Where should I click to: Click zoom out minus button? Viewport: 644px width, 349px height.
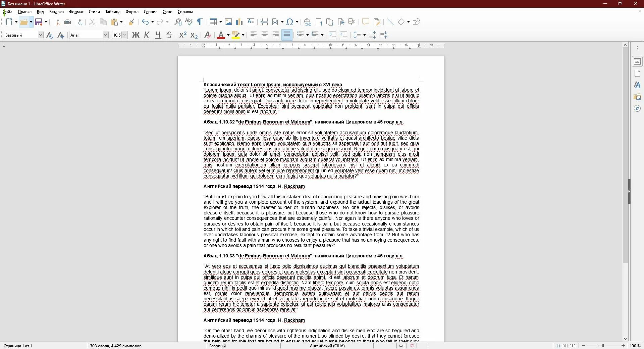click(584, 346)
